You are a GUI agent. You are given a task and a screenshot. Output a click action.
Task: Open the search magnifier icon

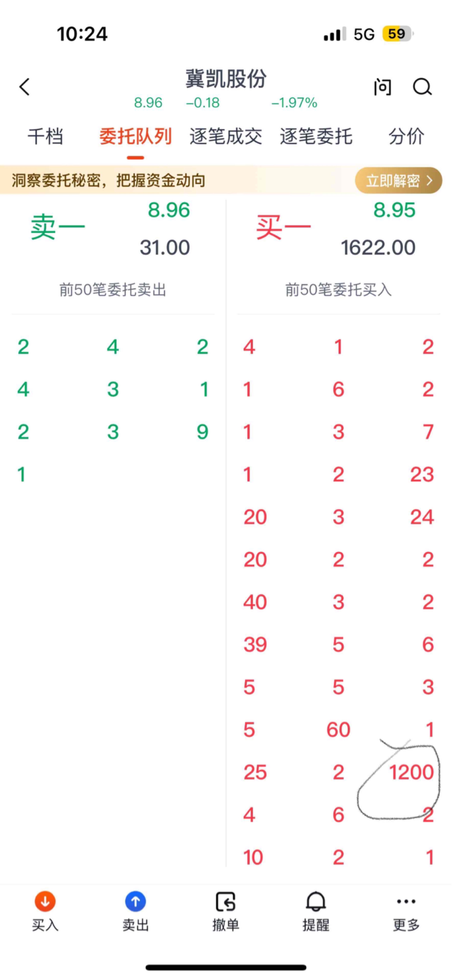[x=422, y=87]
